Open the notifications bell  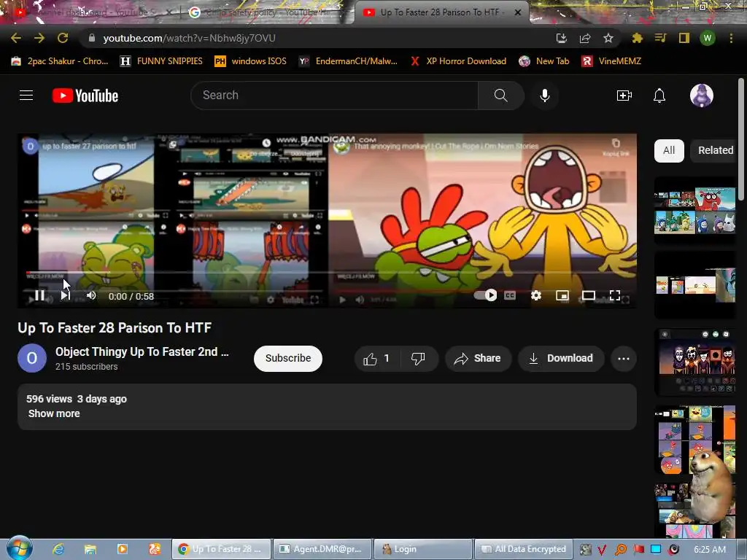pos(659,96)
